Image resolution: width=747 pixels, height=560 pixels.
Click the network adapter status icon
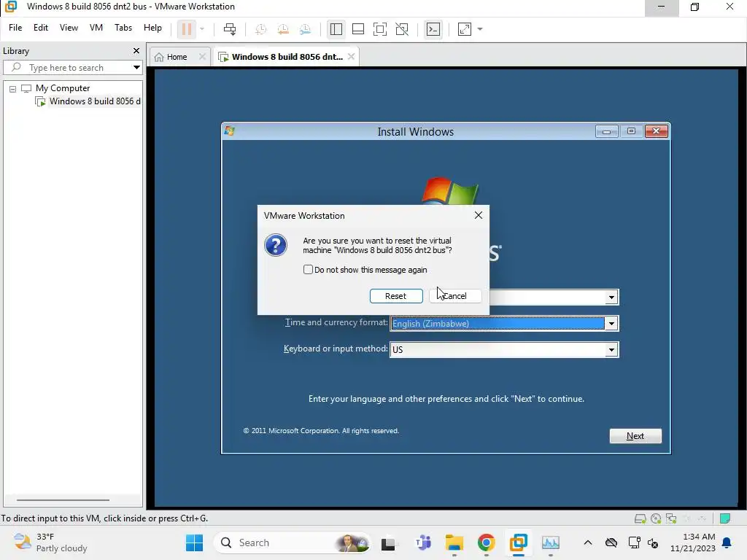point(671,518)
